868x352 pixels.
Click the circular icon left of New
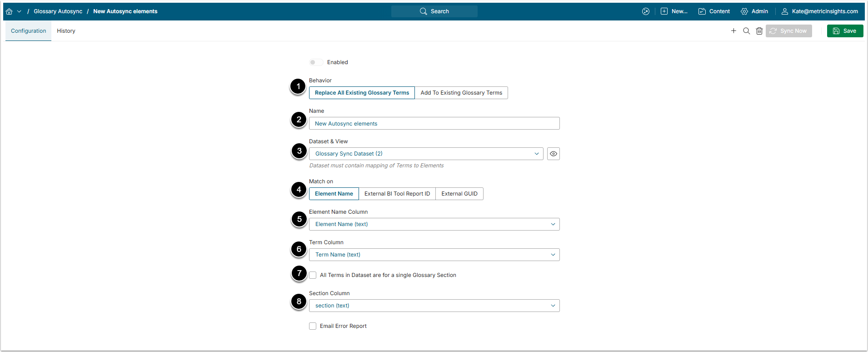click(646, 11)
